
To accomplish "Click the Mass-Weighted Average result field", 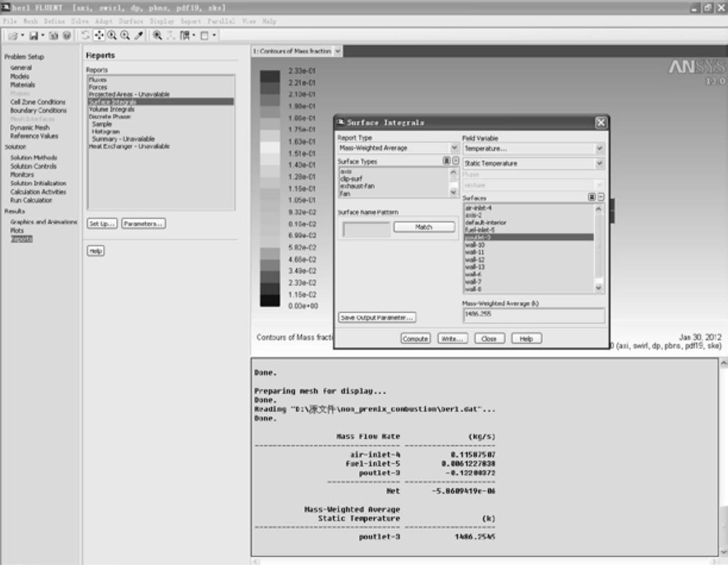I will (534, 315).
